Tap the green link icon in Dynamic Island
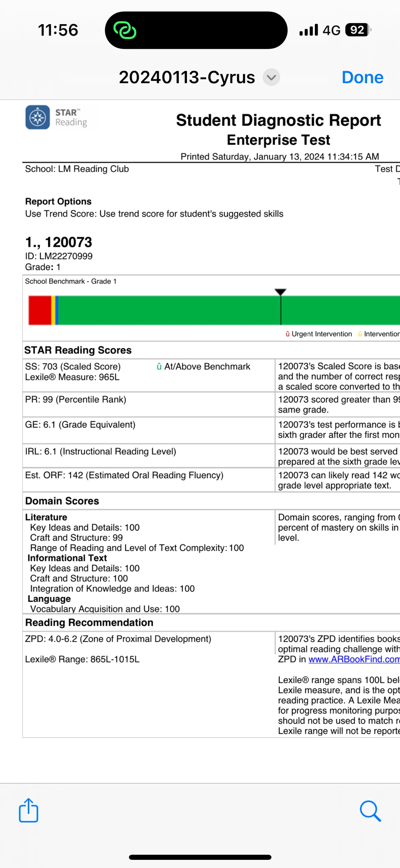The width and height of the screenshot is (400, 868). click(125, 30)
